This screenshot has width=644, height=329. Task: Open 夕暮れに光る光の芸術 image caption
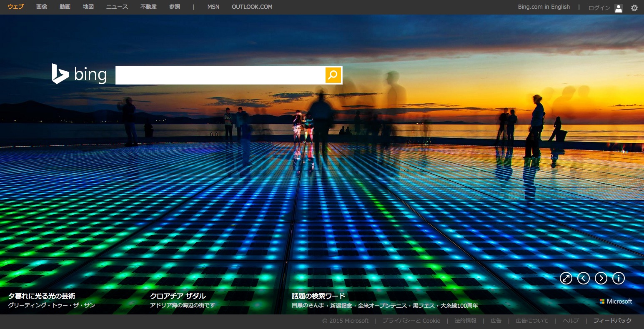[x=42, y=296]
